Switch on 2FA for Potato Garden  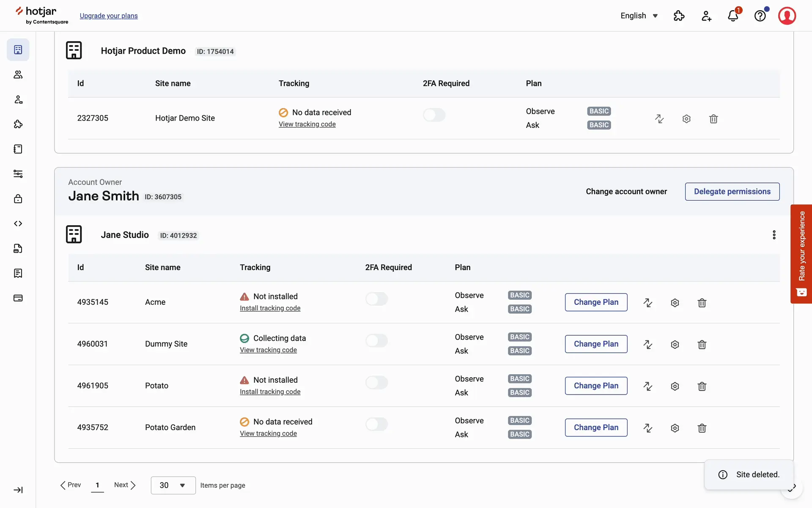point(376,424)
